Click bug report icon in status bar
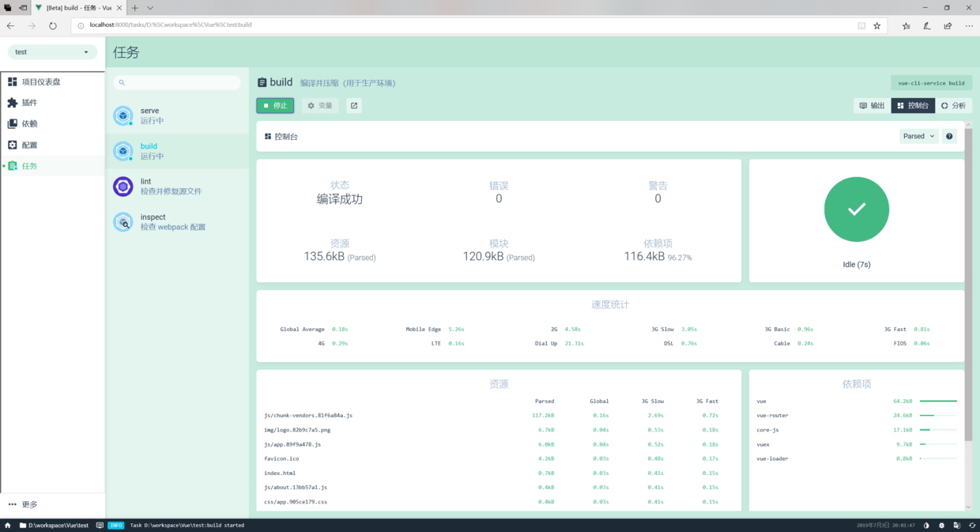The height and width of the screenshot is (532, 980). click(x=941, y=525)
